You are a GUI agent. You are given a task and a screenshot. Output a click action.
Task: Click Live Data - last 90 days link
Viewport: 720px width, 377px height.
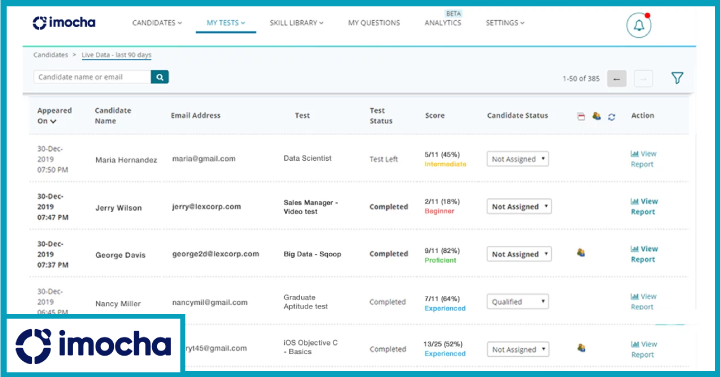pyautogui.click(x=117, y=55)
